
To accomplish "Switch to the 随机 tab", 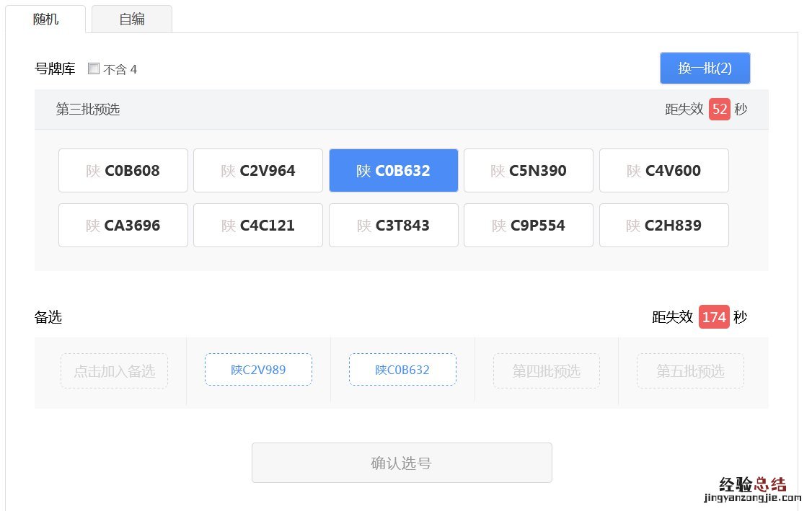I will (x=45, y=19).
